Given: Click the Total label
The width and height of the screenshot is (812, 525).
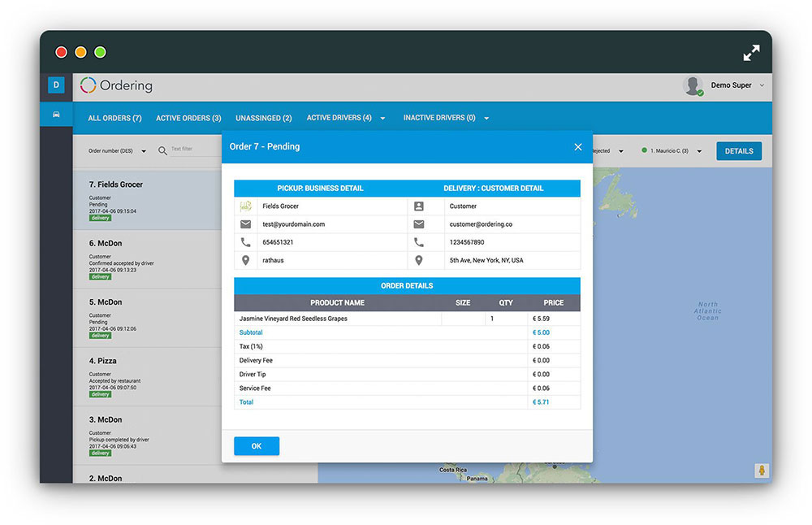Looking at the screenshot, I should (x=246, y=401).
